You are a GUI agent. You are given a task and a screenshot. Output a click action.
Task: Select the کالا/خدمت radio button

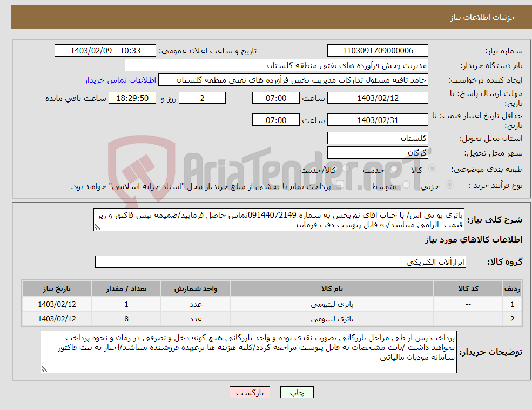tap(345, 169)
